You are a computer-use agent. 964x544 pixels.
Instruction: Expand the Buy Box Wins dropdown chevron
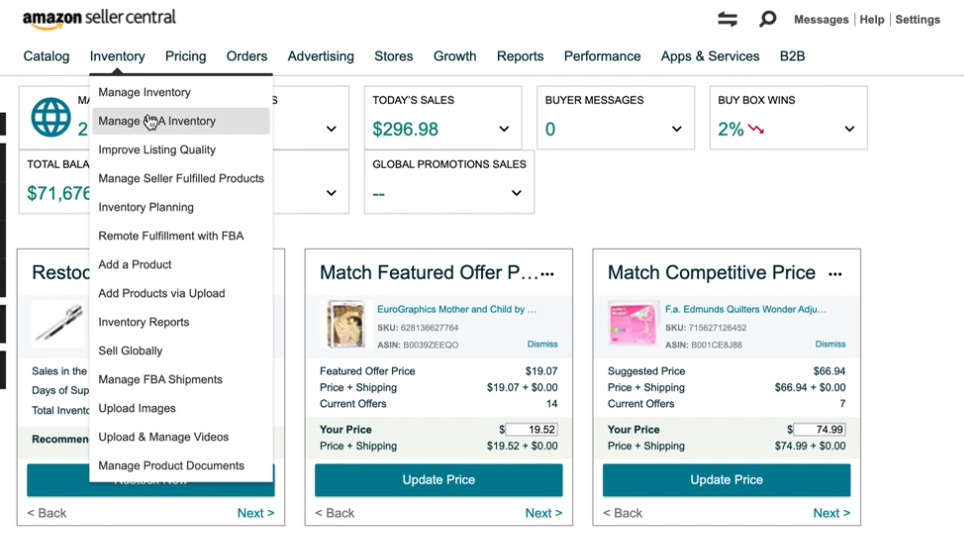click(x=850, y=129)
